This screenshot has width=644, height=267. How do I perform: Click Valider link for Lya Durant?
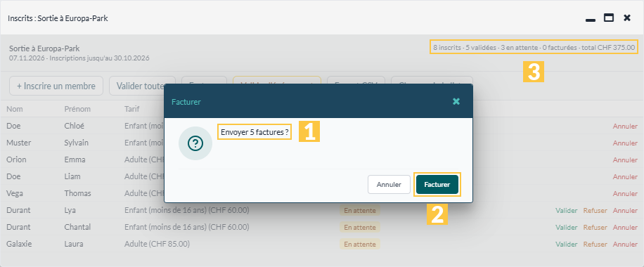[x=567, y=210]
